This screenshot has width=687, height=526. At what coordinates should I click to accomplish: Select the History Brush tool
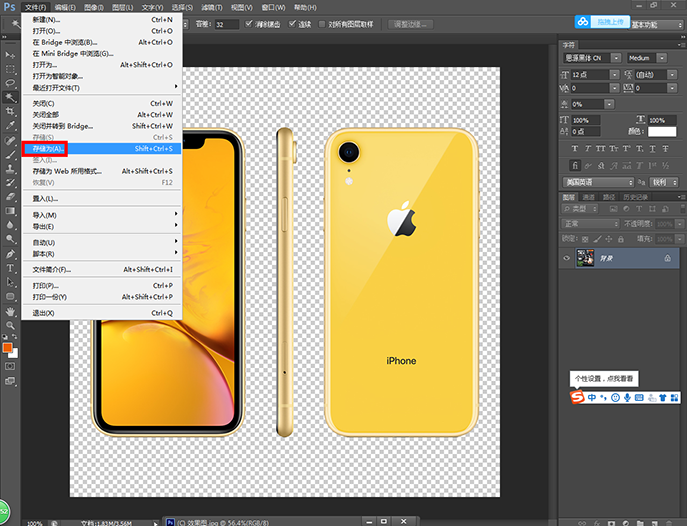click(10, 182)
